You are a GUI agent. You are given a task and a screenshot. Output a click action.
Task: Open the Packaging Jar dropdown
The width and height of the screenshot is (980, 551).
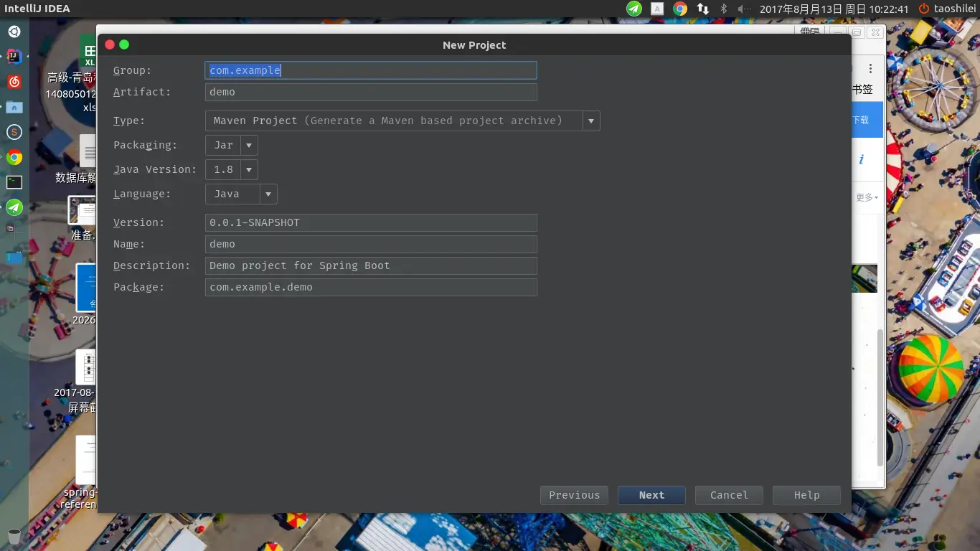pos(231,145)
